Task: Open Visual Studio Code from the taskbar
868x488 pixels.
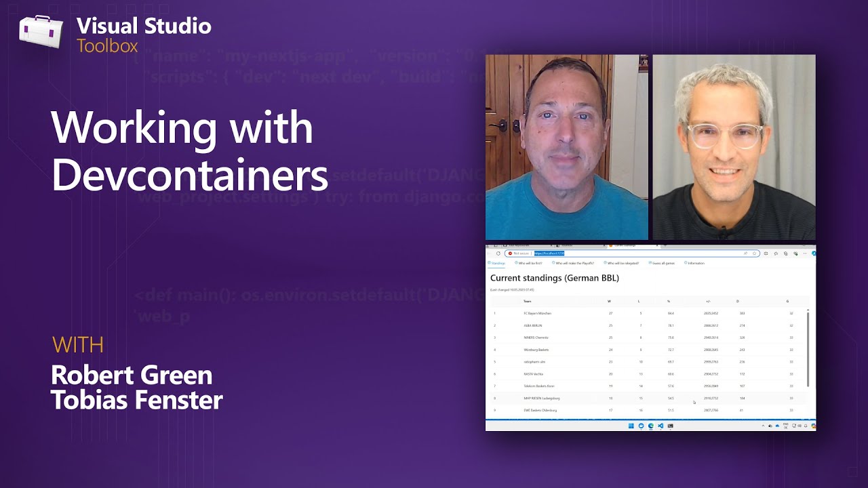Action: pos(660,426)
